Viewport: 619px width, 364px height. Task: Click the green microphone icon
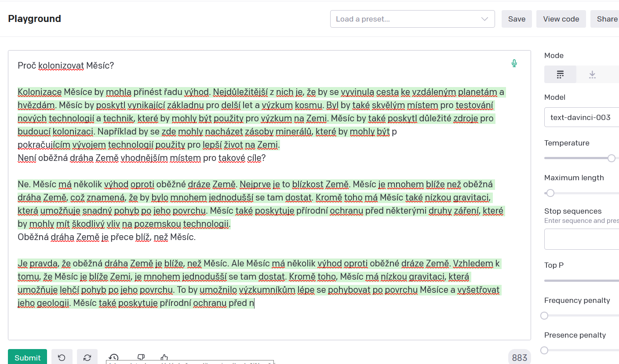pos(514,64)
